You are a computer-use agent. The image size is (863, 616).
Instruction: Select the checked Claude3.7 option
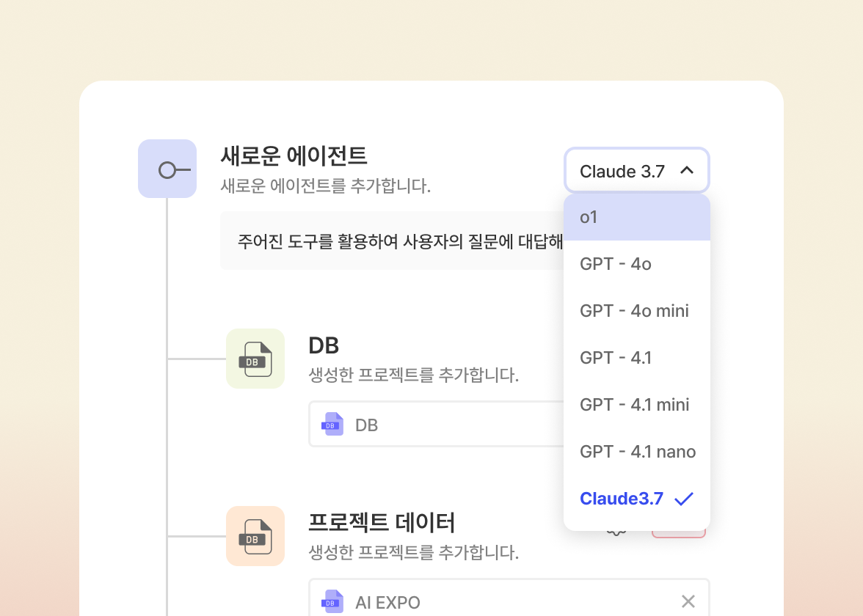pyautogui.click(x=637, y=499)
